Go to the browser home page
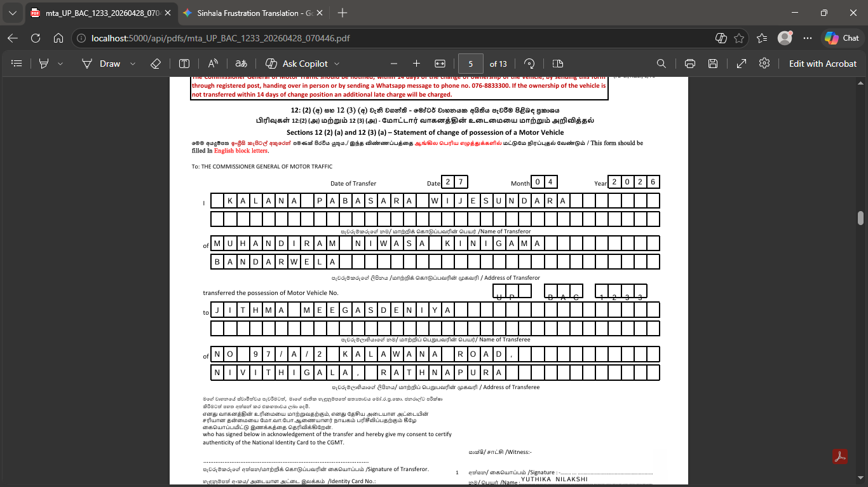Viewport: 868px width, 487px height. point(58,38)
